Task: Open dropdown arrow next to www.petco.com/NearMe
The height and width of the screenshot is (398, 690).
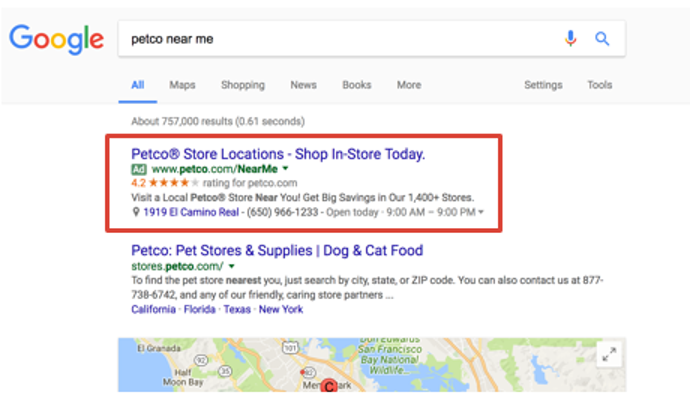Action: (285, 169)
